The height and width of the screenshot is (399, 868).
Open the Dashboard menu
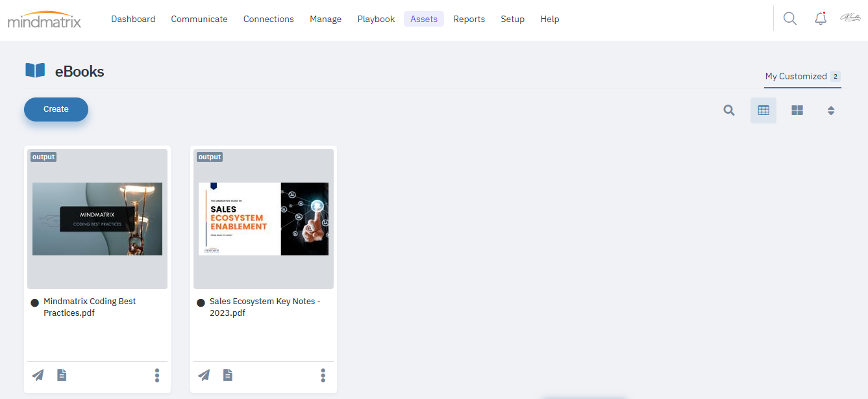(x=133, y=19)
